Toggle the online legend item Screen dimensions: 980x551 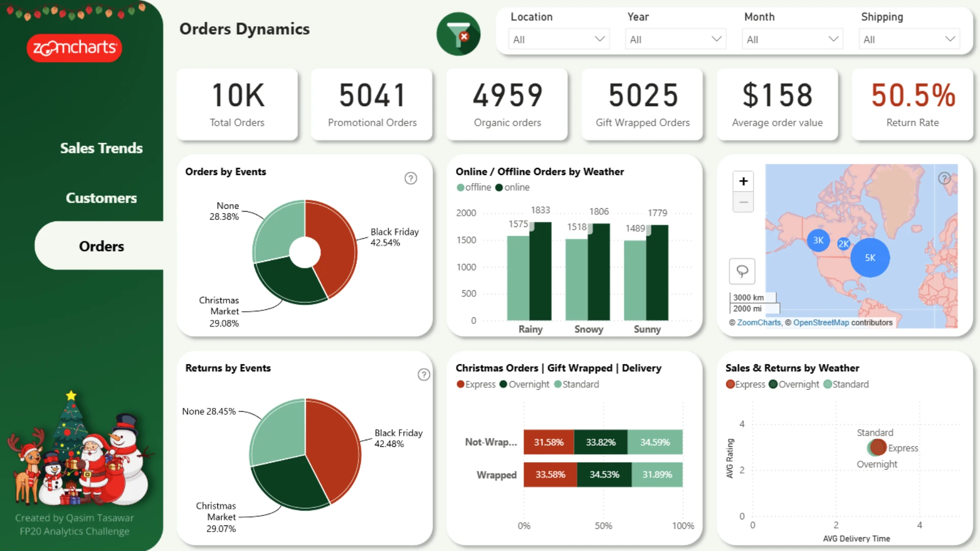[x=512, y=187]
